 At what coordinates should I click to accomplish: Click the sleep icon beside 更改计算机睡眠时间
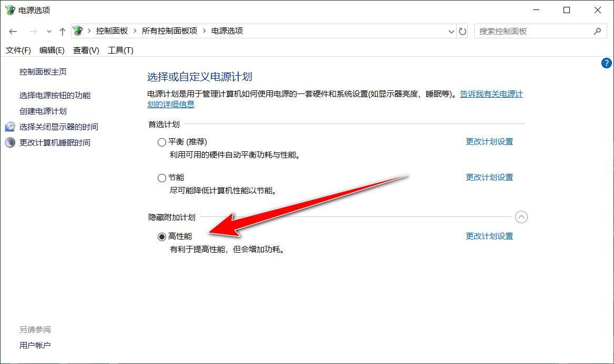(9, 142)
